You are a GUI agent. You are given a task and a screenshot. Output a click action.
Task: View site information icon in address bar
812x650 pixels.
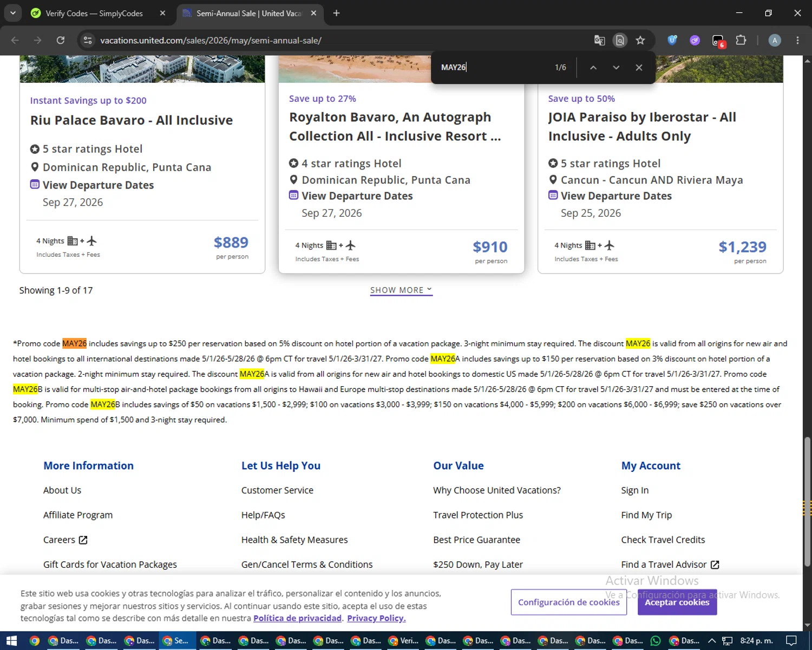click(88, 40)
